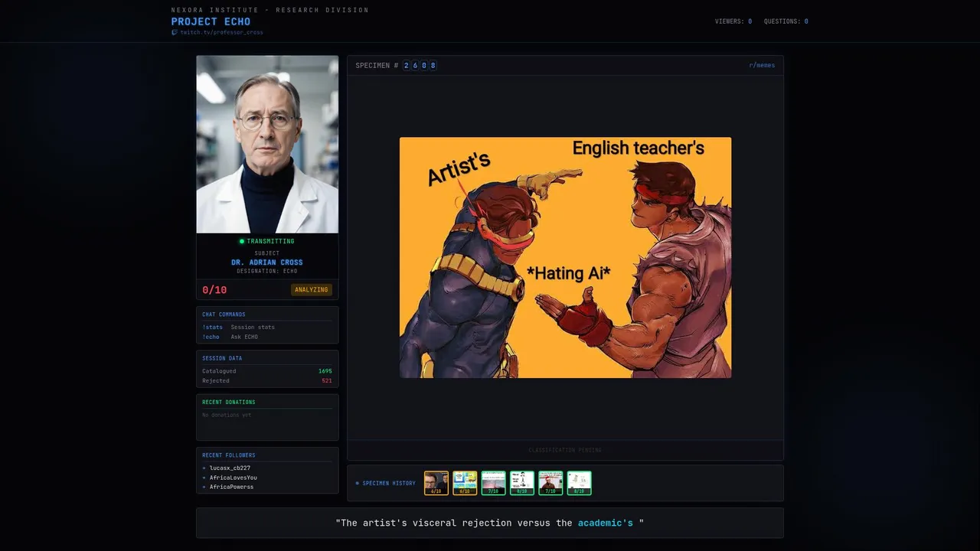Click the RECENT FOLLOWERS heading
The height and width of the screenshot is (551, 980).
(229, 455)
